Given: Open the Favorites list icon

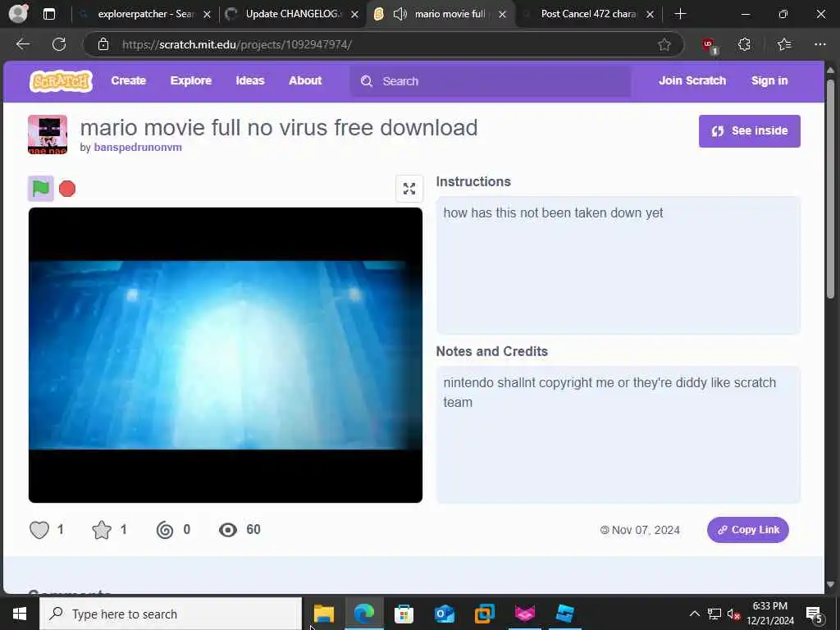Looking at the screenshot, I should 784,44.
